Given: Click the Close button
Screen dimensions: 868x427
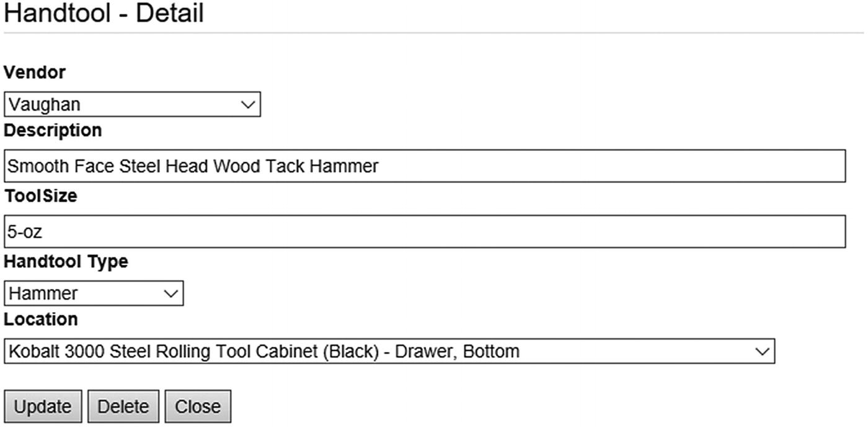Looking at the screenshot, I should pos(198,407).
